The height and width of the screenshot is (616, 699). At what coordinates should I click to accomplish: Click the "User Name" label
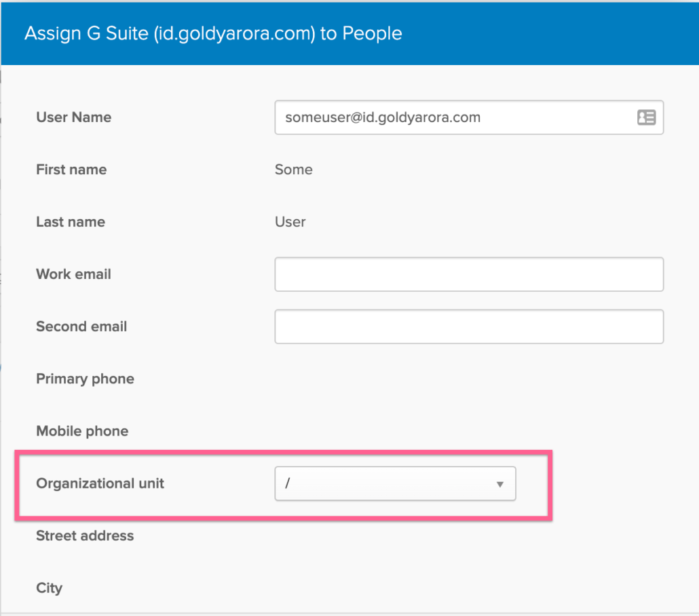pos(73,117)
